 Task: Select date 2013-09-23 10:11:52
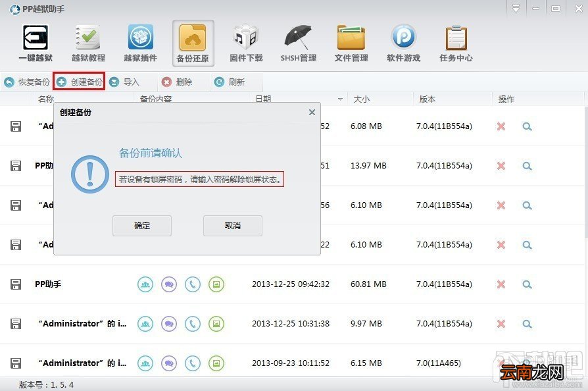coord(291,363)
